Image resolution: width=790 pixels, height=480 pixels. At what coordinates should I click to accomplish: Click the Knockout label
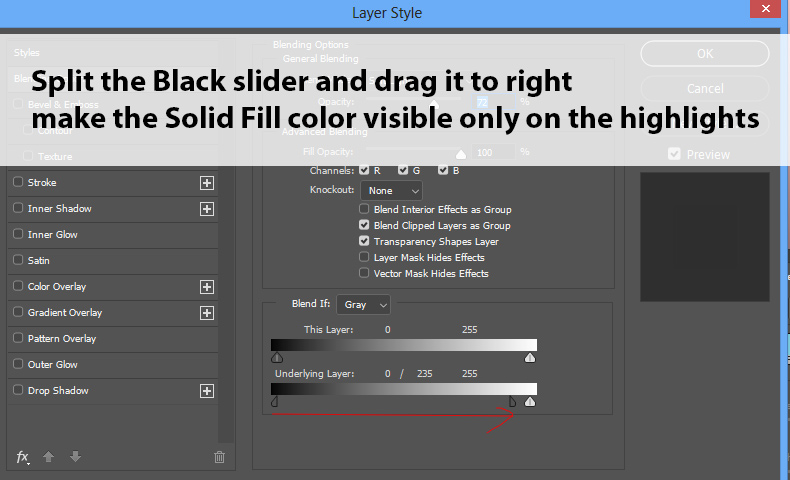332,190
